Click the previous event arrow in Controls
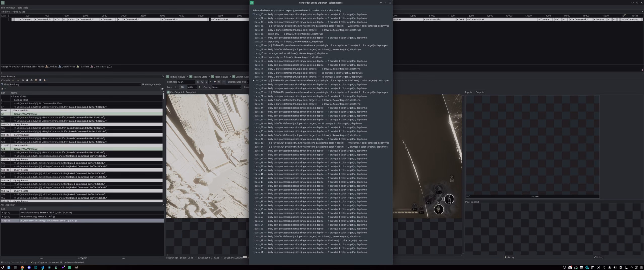This screenshot has width=644, height=270. (13, 80)
